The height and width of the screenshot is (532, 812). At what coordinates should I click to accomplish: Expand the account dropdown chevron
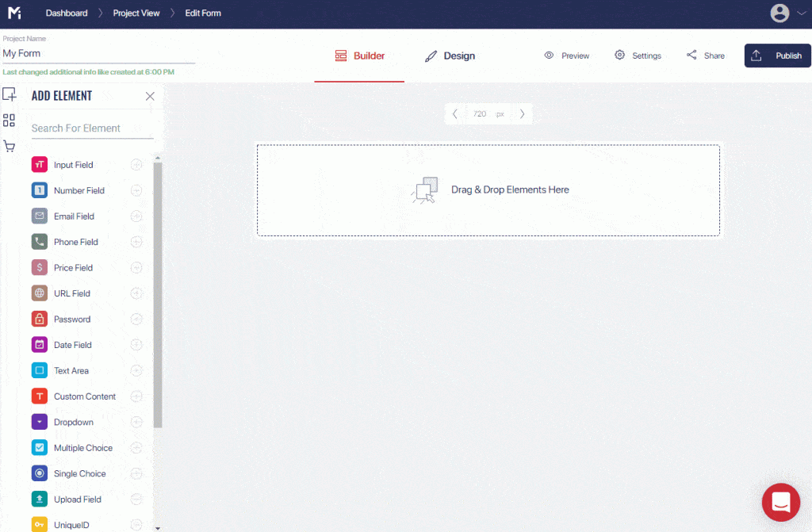coord(801,13)
